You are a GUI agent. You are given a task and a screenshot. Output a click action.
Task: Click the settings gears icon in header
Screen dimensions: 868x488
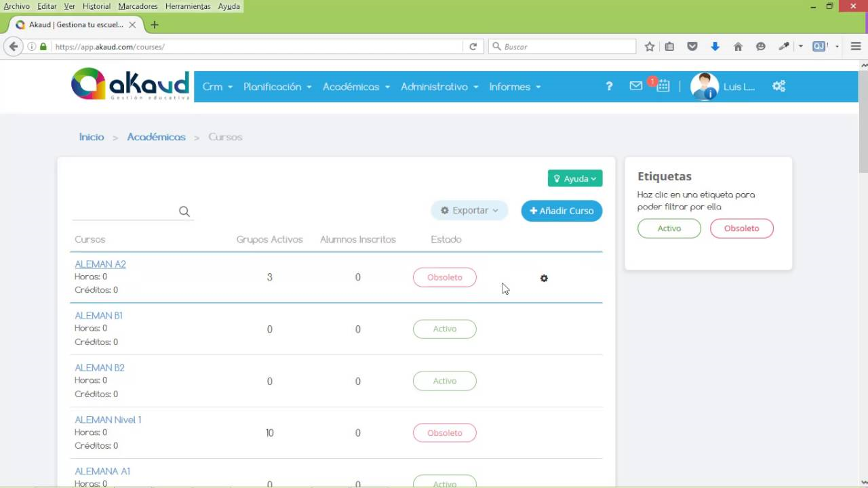[778, 86]
